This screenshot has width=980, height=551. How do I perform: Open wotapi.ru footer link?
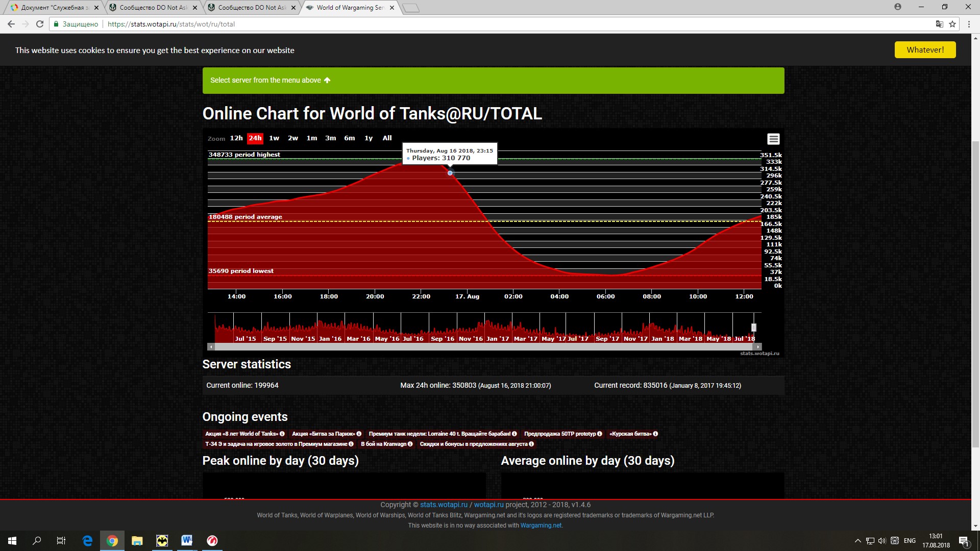pyautogui.click(x=488, y=505)
